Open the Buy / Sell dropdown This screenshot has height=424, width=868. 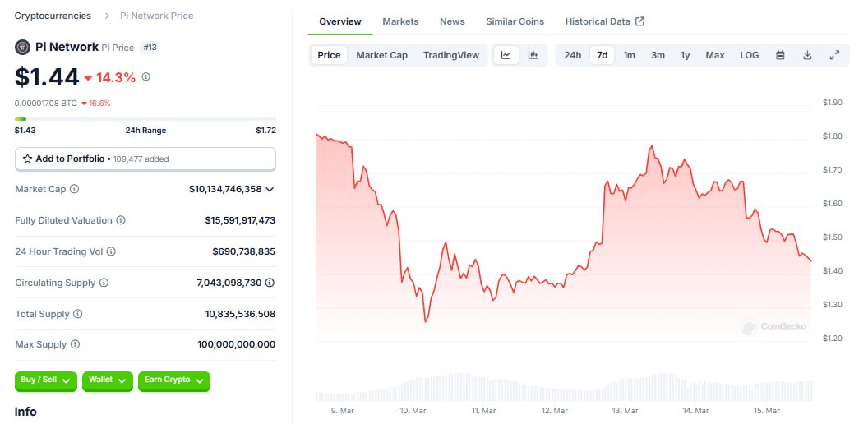(x=45, y=380)
